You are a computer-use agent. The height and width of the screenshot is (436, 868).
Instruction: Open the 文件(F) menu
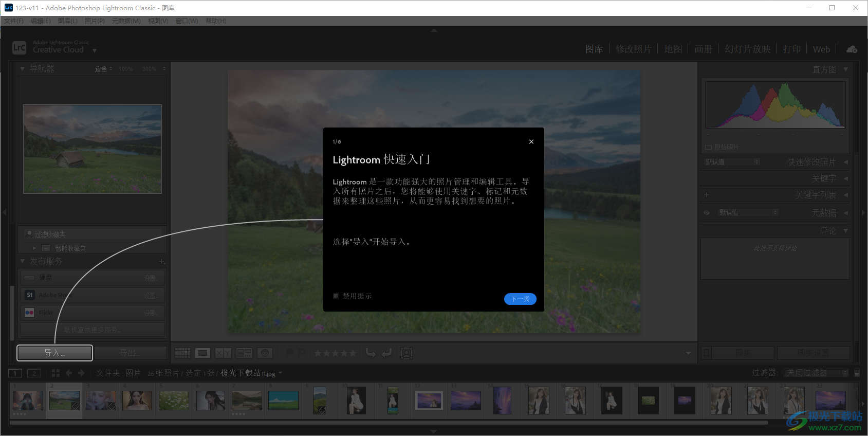(14, 21)
